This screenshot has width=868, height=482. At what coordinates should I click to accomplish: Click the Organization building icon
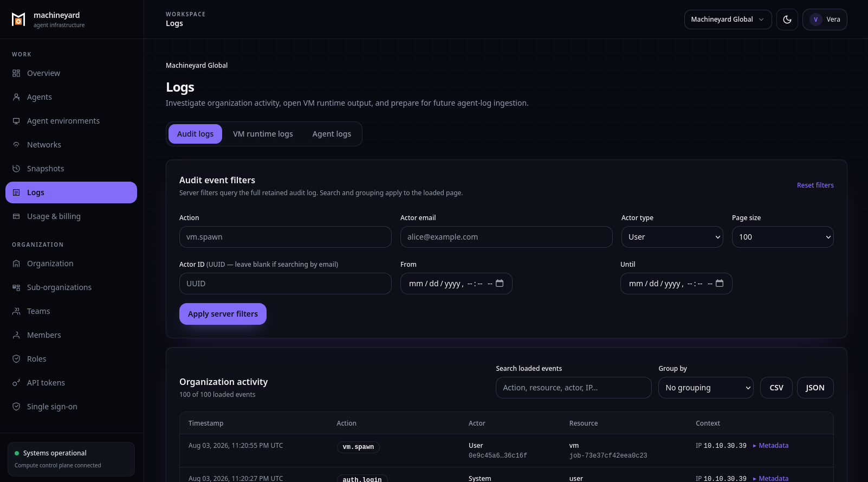click(16, 264)
